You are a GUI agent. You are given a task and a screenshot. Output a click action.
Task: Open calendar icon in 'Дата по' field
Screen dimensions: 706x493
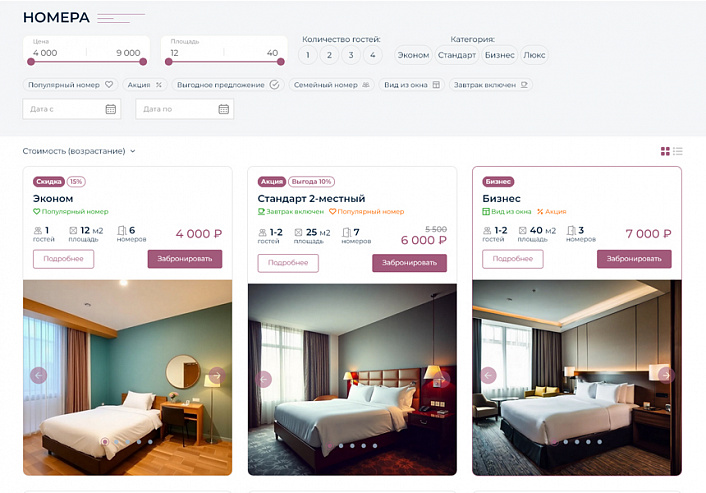[x=224, y=109]
